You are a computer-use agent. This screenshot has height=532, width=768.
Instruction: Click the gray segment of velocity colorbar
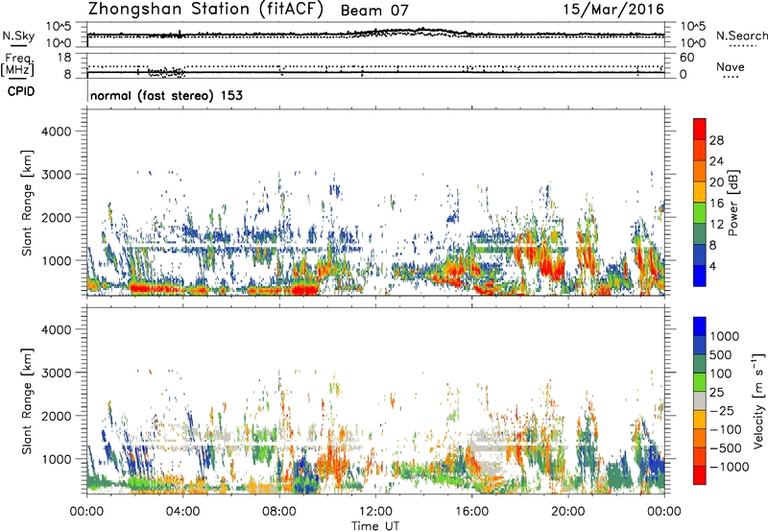click(700, 400)
